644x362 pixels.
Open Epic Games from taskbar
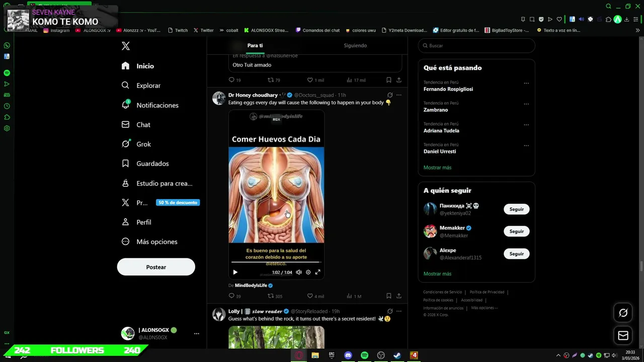tap(332, 355)
